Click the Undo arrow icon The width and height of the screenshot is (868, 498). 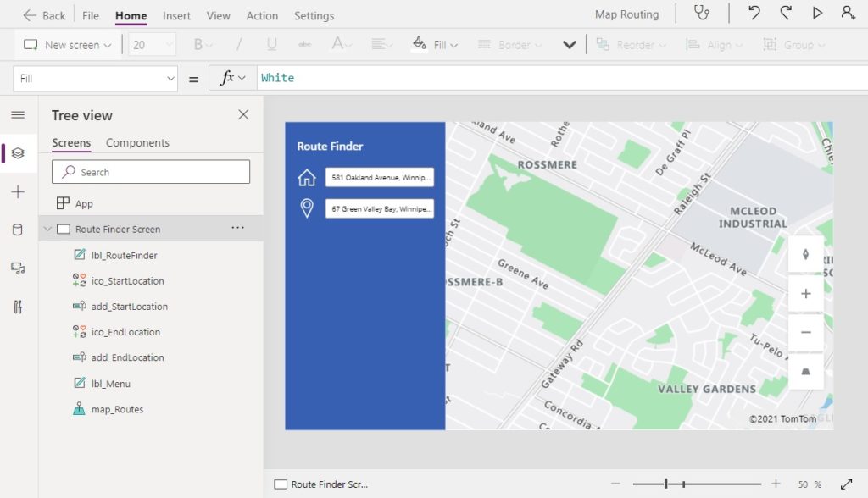point(754,13)
